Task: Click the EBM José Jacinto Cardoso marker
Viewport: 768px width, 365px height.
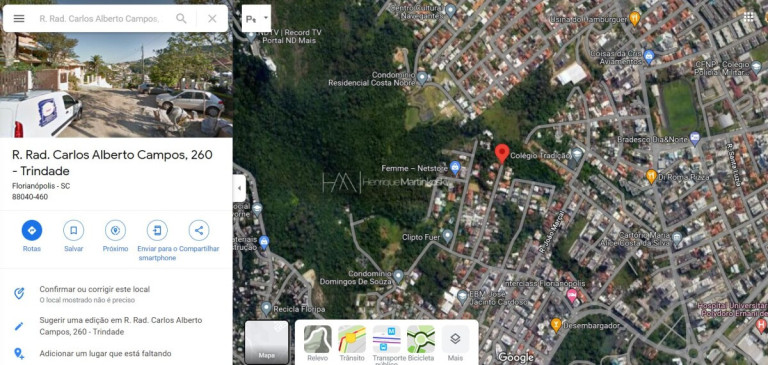Action: pyautogui.click(x=462, y=296)
